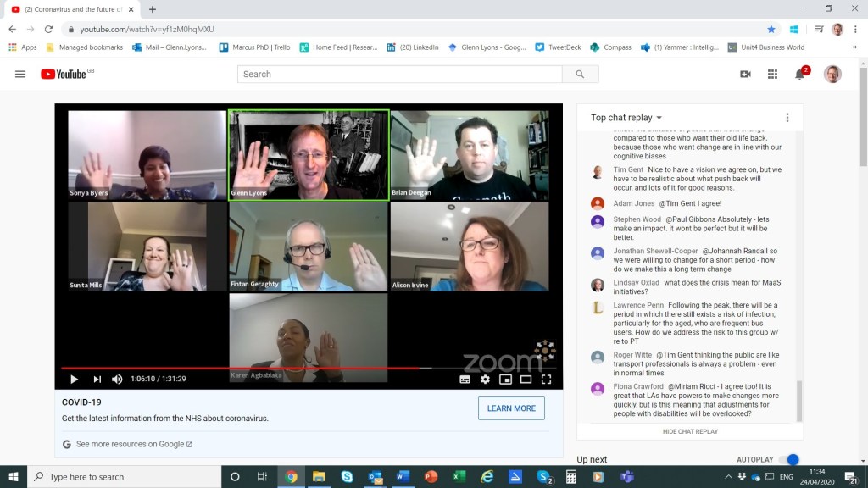Toggle subtitles/closed captions
This screenshot has width=868, height=488.
[x=465, y=379]
